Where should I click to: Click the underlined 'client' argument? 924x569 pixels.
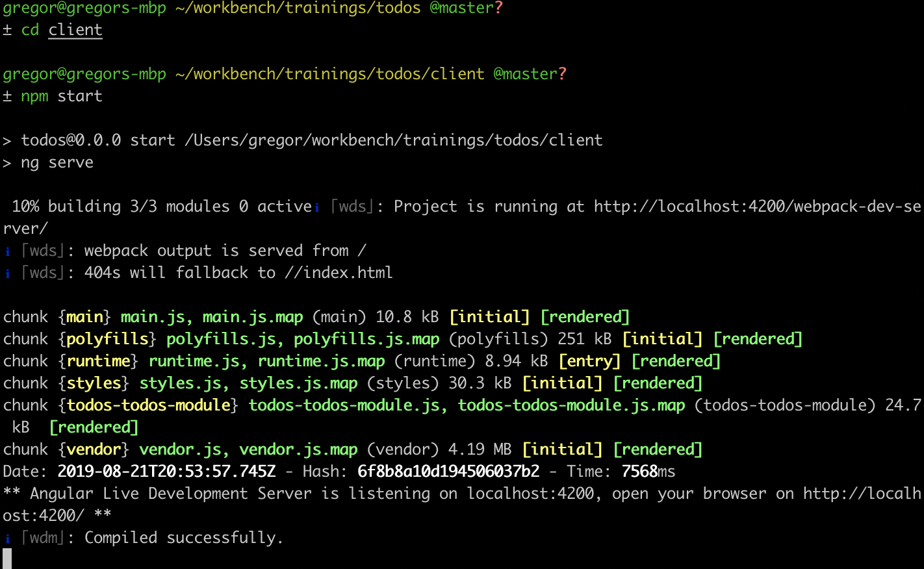75,30
